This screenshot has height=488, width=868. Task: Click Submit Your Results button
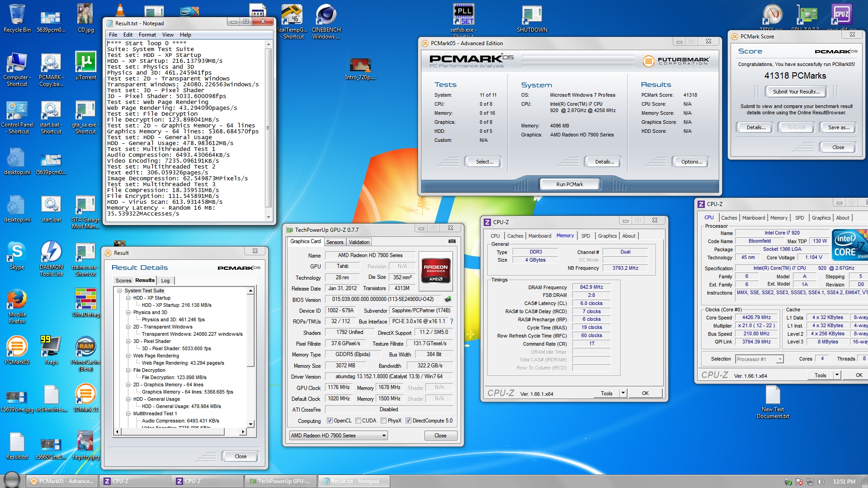(796, 92)
